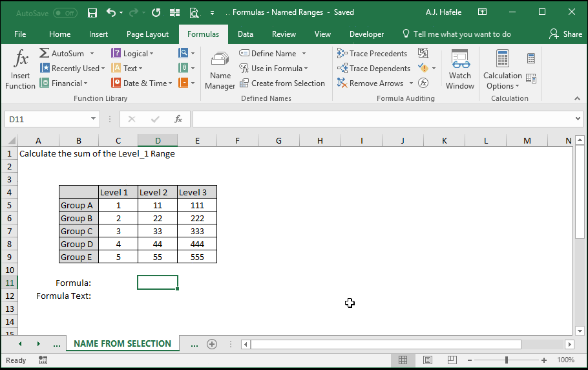Switch to the Page Layout tab

pos(147,34)
